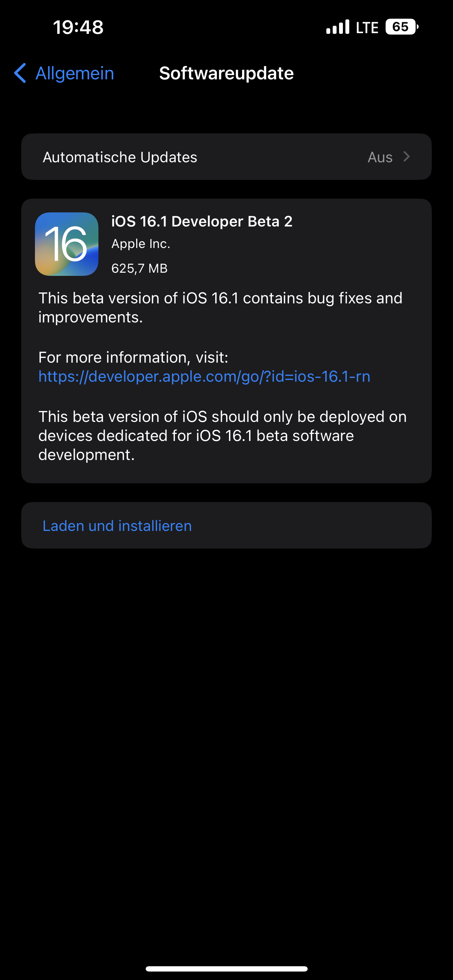The width and height of the screenshot is (453, 980).
Task: Tap the iOS 16.1 Developer Beta 2 heading
Action: [x=202, y=222]
